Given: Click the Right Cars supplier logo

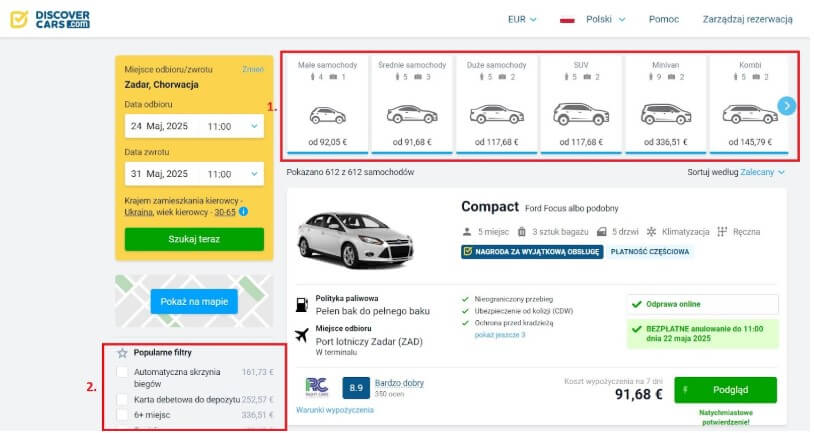Looking at the screenshot, I should 316,387.
